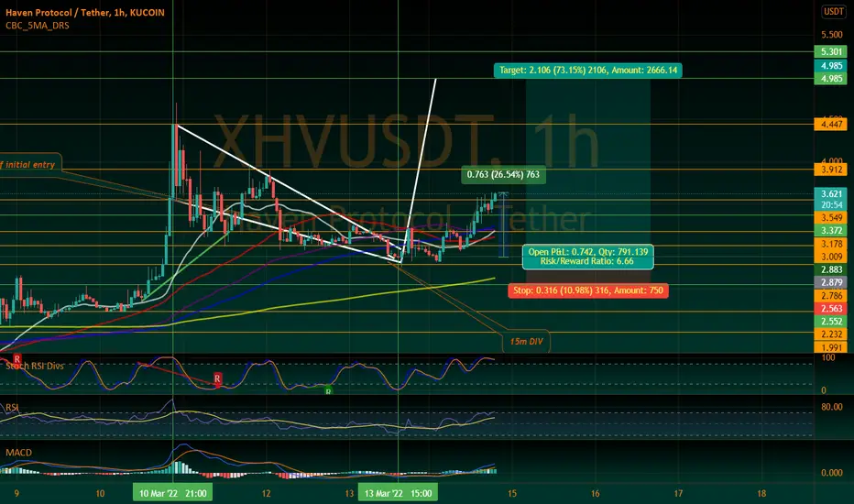Viewport: 854px width, 504px height.
Task: Click the 3.372 price label
Action: pos(831,231)
